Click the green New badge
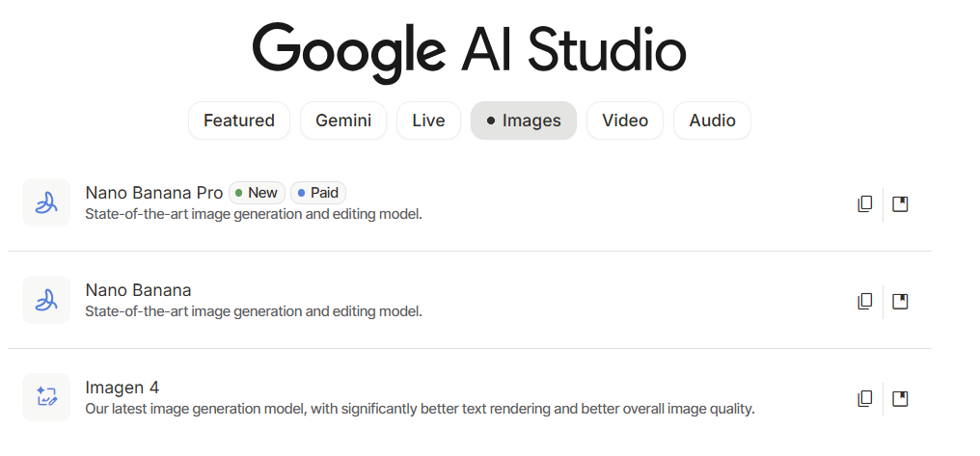This screenshot has height=456, width=980. click(x=257, y=193)
